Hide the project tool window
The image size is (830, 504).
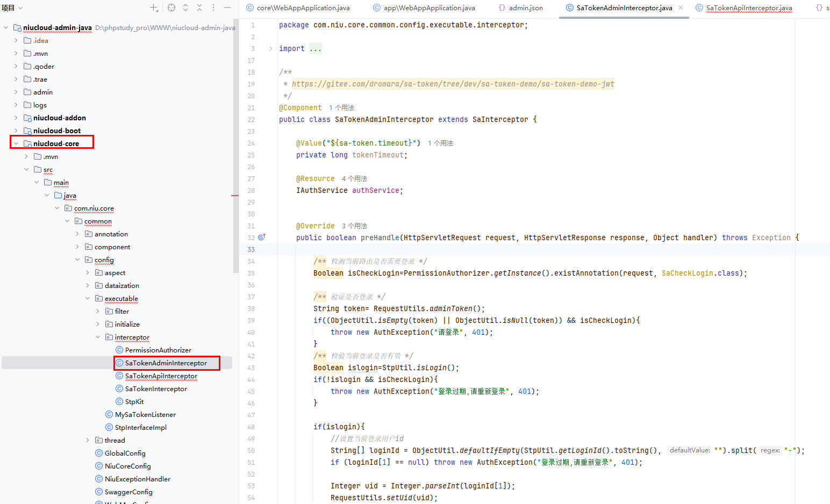pyautogui.click(x=227, y=8)
